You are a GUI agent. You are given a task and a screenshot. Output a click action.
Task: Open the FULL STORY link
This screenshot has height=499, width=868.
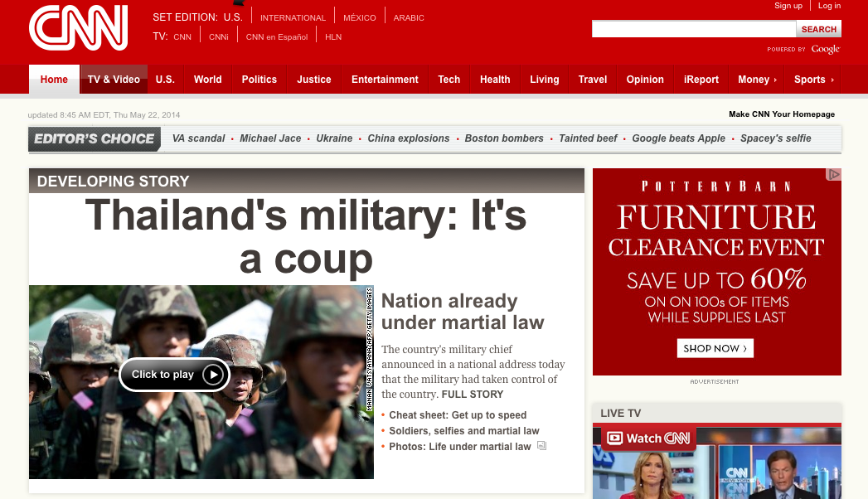point(473,395)
